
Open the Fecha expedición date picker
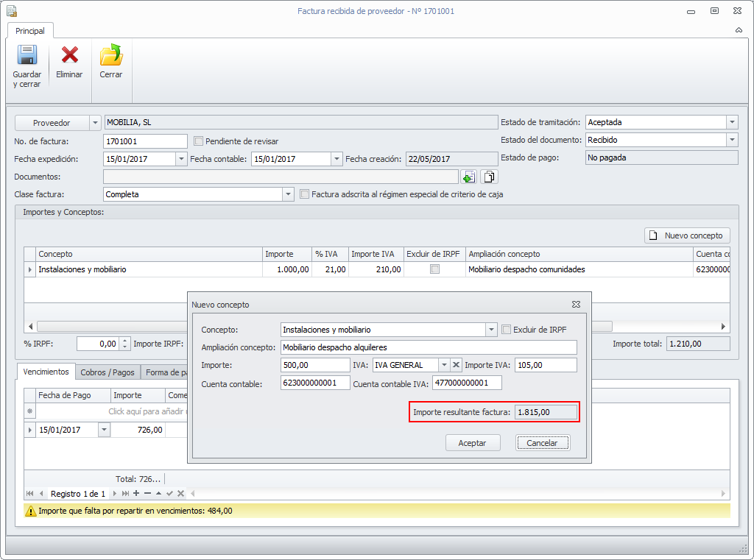point(181,159)
